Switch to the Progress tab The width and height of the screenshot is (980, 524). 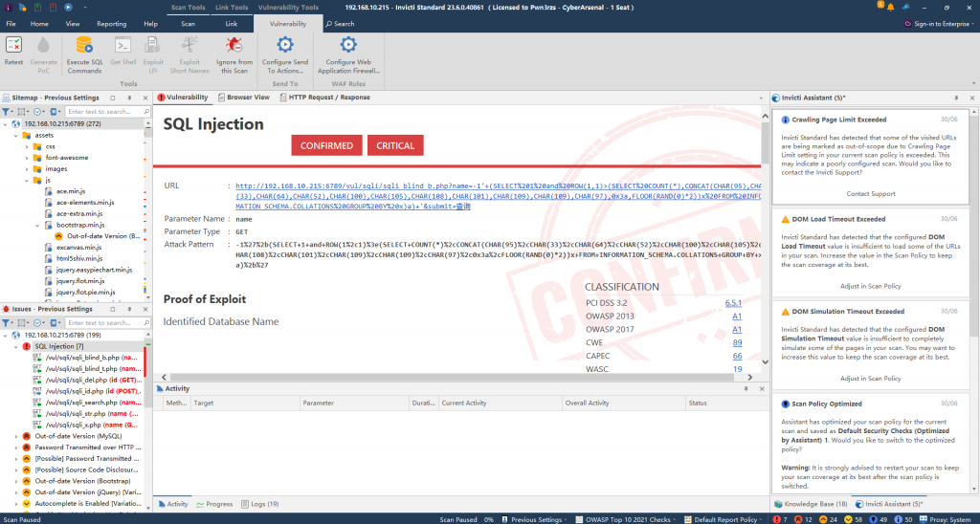tap(214, 504)
